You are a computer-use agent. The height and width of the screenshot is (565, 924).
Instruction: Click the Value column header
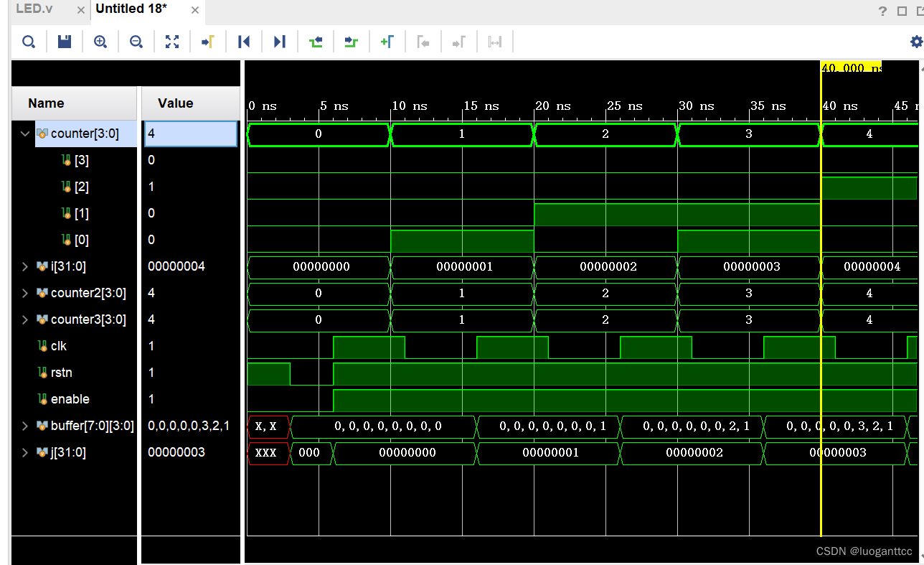point(191,103)
